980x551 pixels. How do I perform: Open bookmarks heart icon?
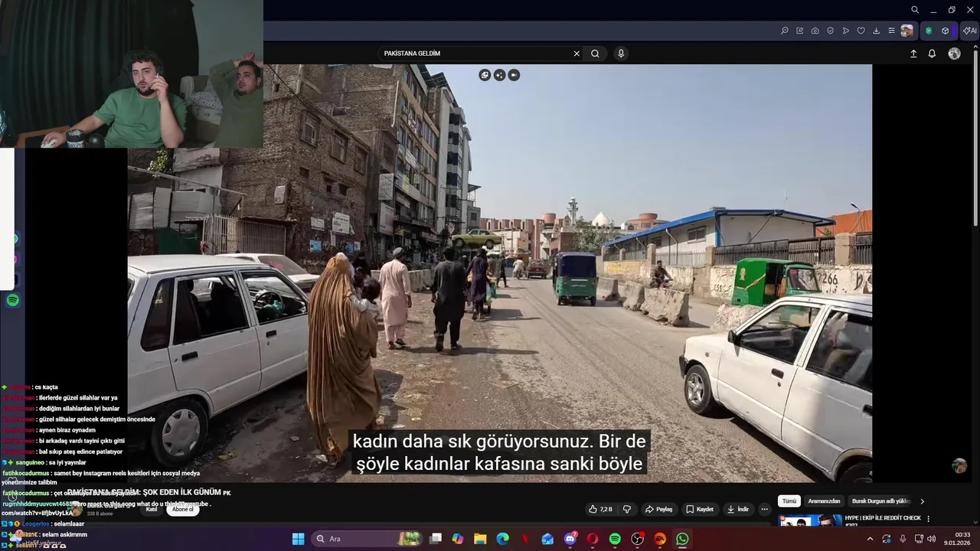pyautogui.click(x=861, y=31)
